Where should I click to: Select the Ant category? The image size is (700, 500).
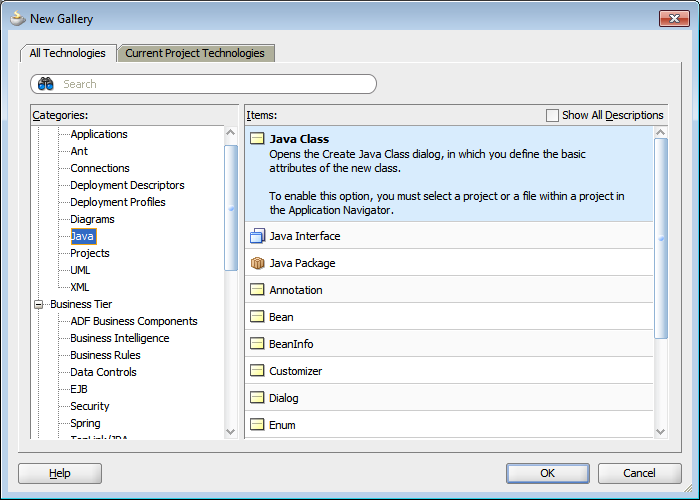point(79,151)
